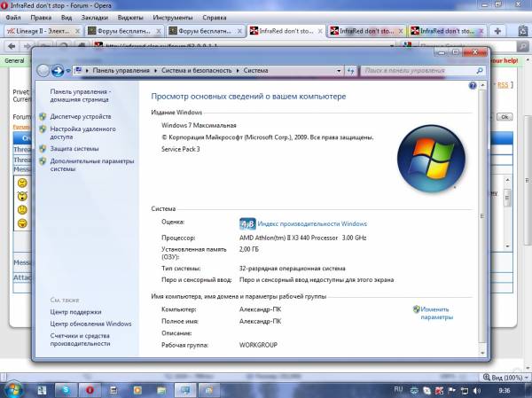The image size is (532, 398).
Task: Click the search magnifier in Control Panel
Action: (x=480, y=71)
